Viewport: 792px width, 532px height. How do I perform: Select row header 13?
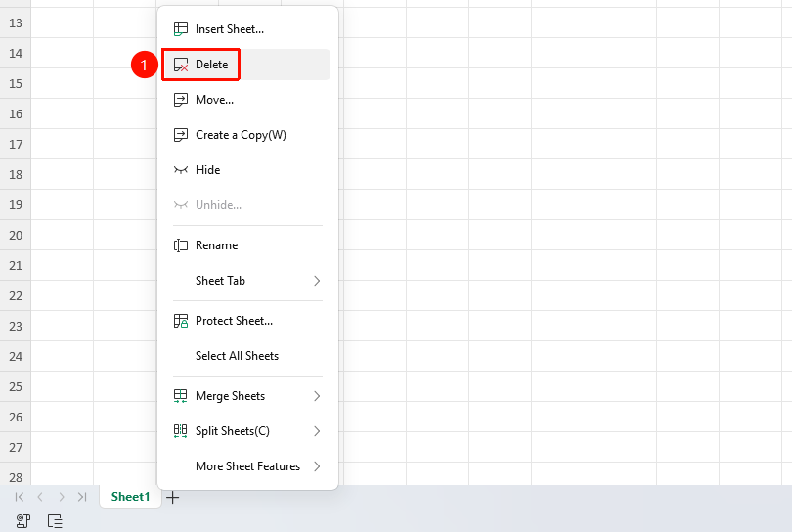(x=16, y=23)
